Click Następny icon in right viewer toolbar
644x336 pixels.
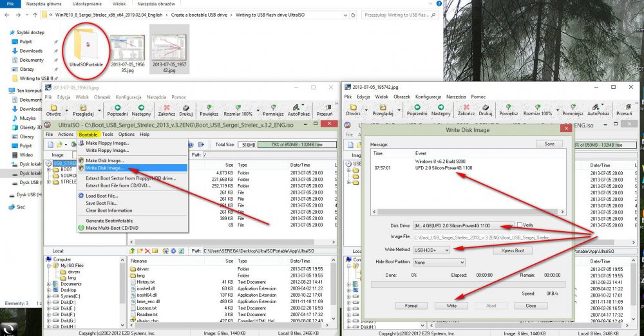(x=440, y=108)
